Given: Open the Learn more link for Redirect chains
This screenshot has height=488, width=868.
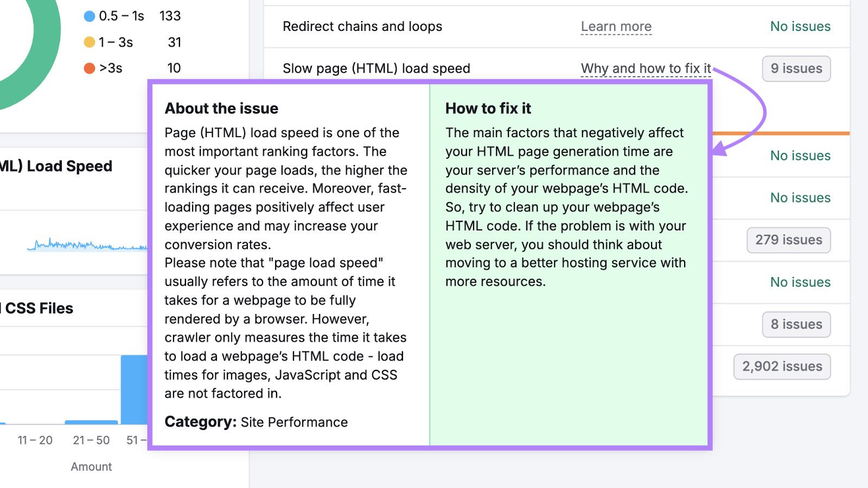Looking at the screenshot, I should pos(616,26).
